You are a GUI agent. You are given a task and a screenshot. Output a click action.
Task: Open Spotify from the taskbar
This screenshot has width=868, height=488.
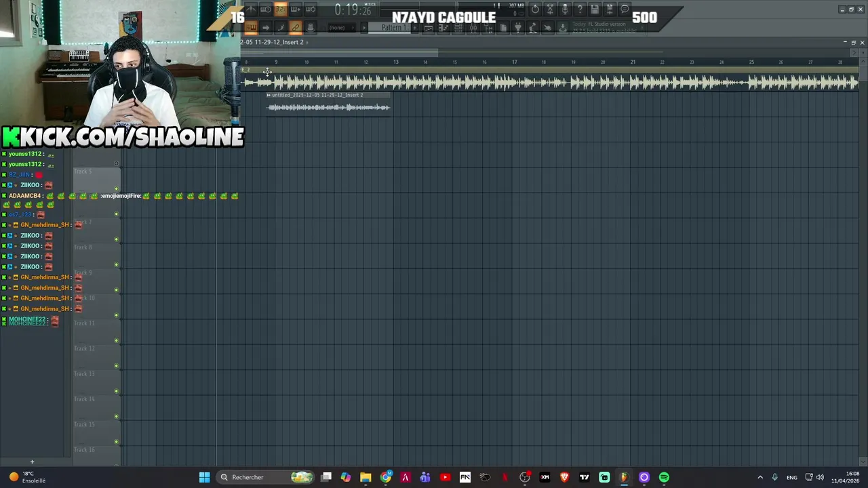(x=664, y=477)
